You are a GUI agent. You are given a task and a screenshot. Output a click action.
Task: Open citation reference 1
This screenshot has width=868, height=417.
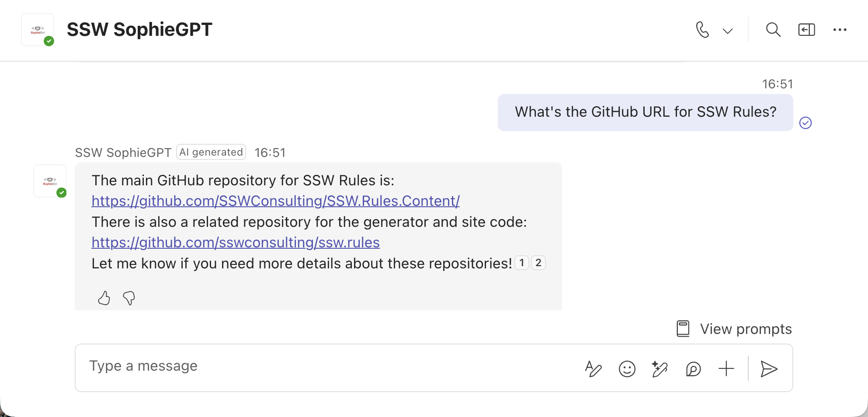pyautogui.click(x=522, y=263)
